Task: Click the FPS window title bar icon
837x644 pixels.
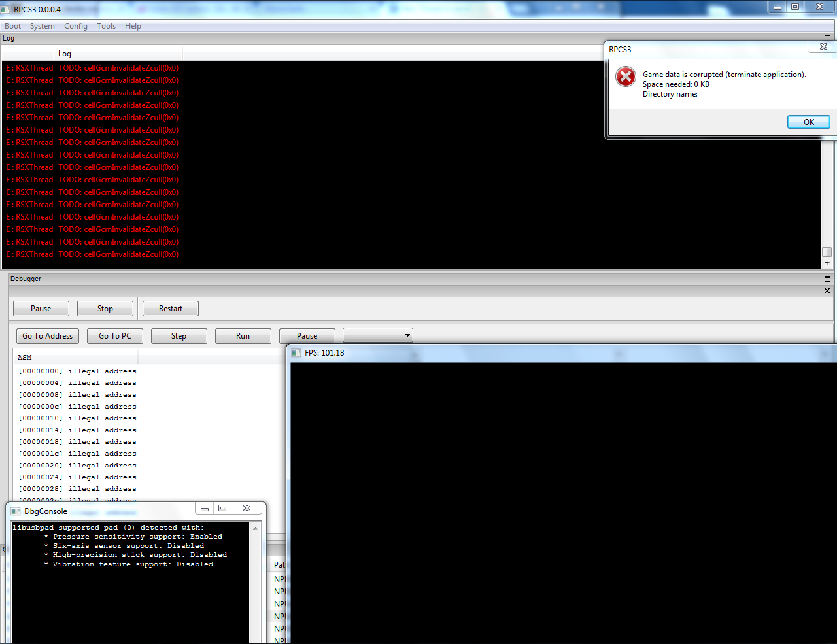Action: 296,353
